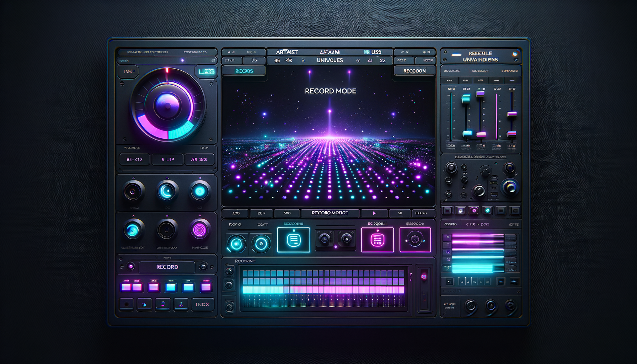Select the cyan note list icon labeled BCOBOOTHE
This screenshot has width=637, height=364.
(x=293, y=240)
